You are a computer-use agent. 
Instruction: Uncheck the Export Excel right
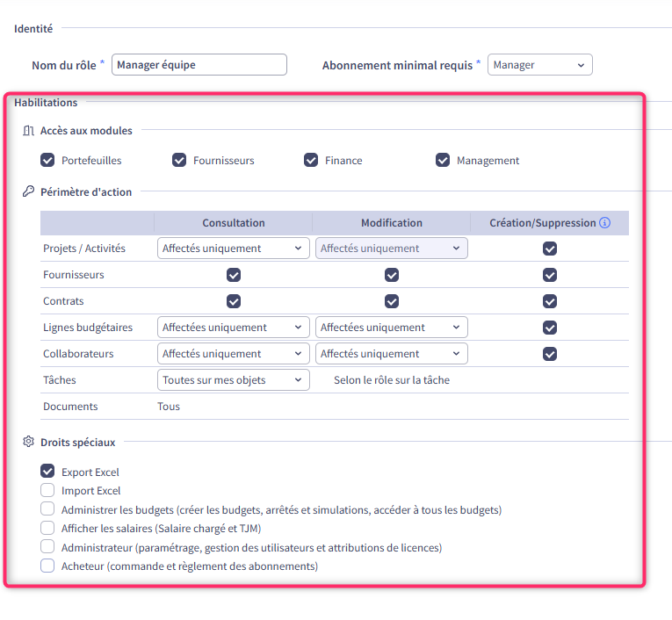47,471
